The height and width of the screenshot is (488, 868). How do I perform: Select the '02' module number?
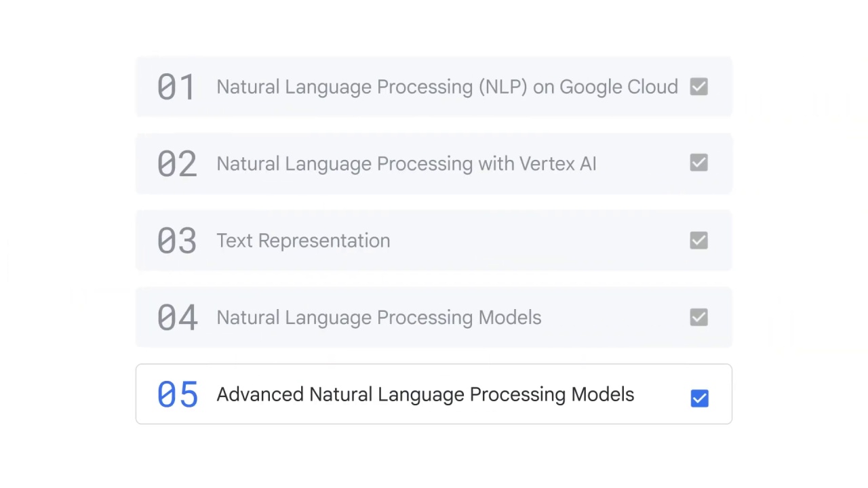(177, 164)
